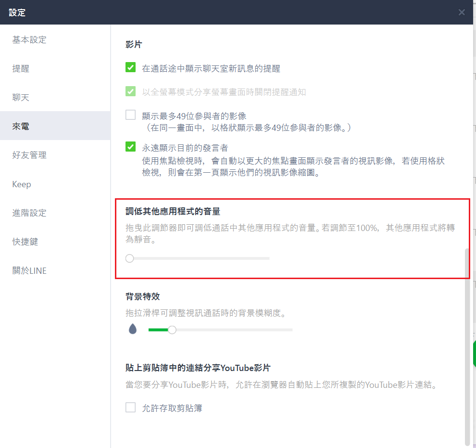Click the 調低其他應用程式的音量 heading
The height and width of the screenshot is (448, 476).
(173, 211)
